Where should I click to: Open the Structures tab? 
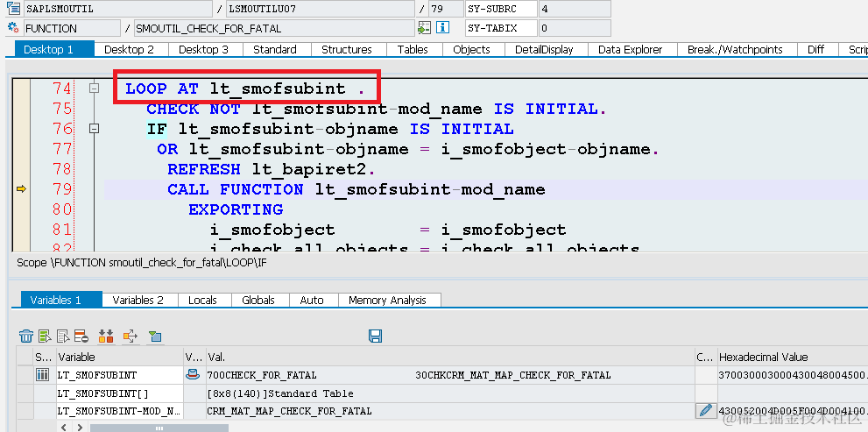point(347,49)
